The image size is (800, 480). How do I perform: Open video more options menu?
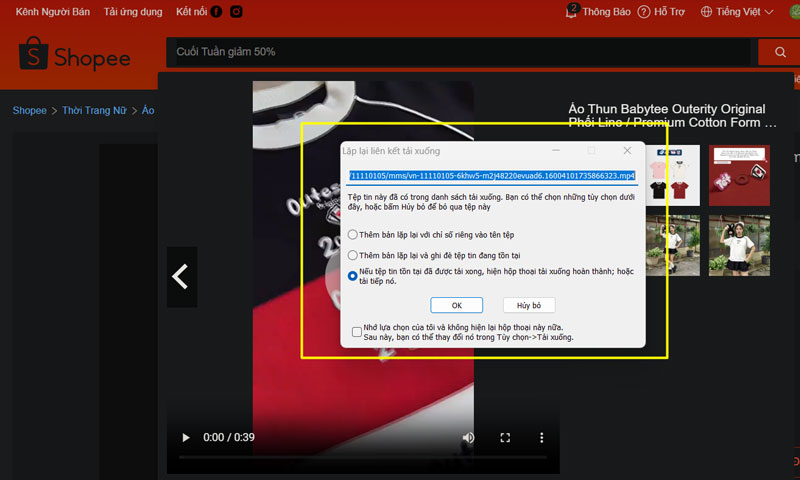[x=541, y=438]
